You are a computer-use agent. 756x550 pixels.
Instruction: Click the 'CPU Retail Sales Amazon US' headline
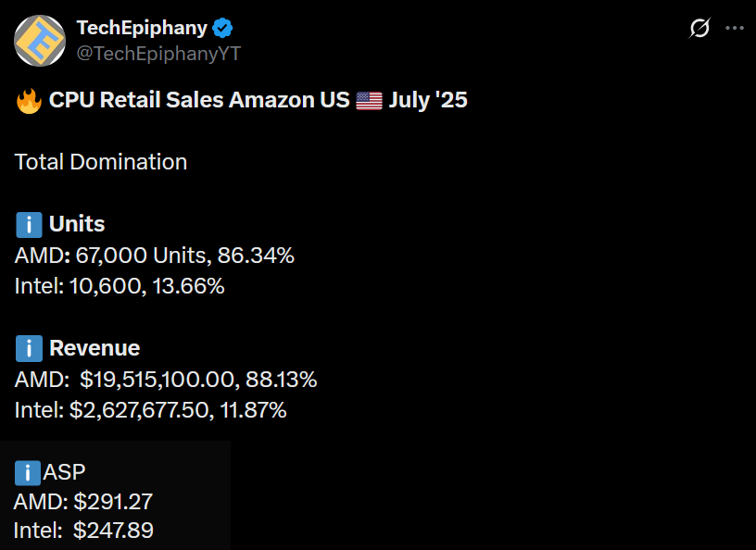tap(199, 101)
